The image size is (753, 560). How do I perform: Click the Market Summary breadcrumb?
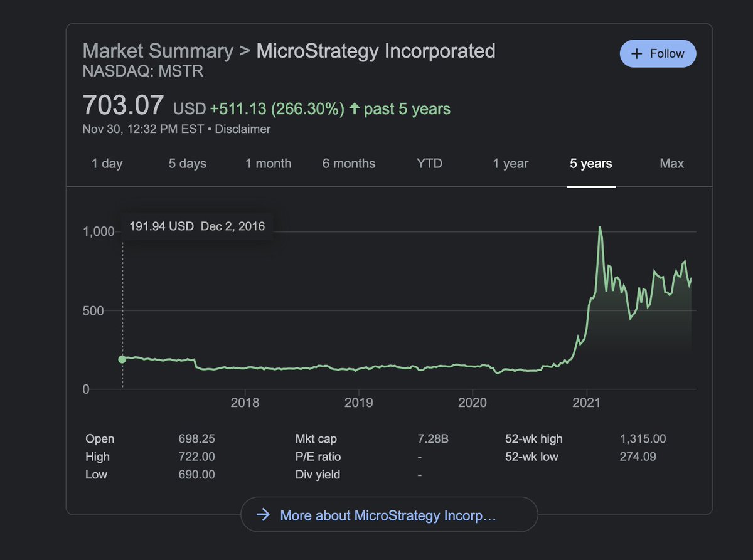158,51
